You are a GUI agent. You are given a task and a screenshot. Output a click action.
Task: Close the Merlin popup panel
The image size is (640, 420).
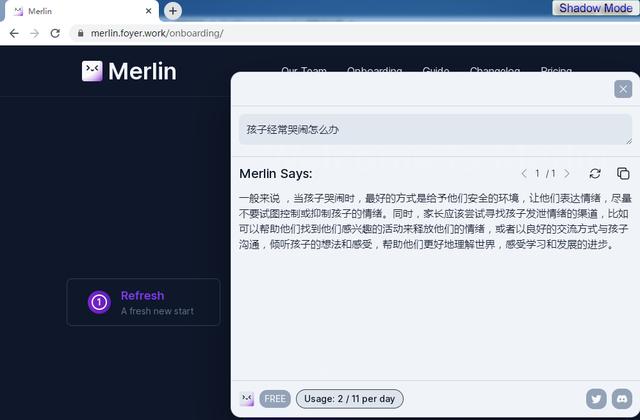[x=623, y=89]
